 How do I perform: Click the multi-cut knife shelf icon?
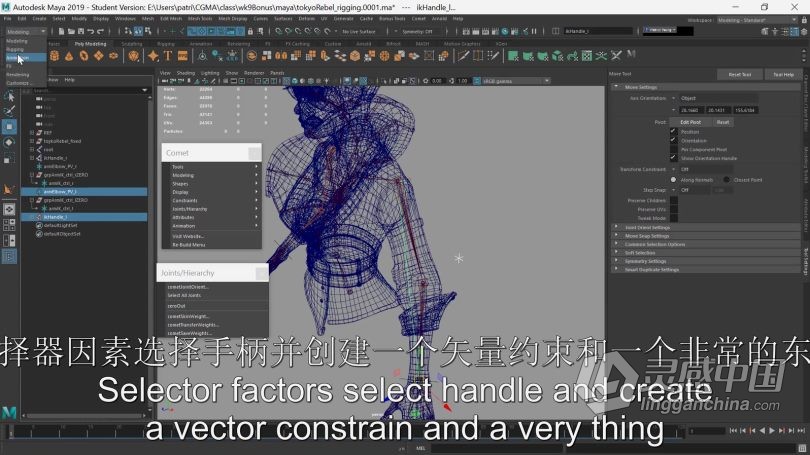(463, 56)
